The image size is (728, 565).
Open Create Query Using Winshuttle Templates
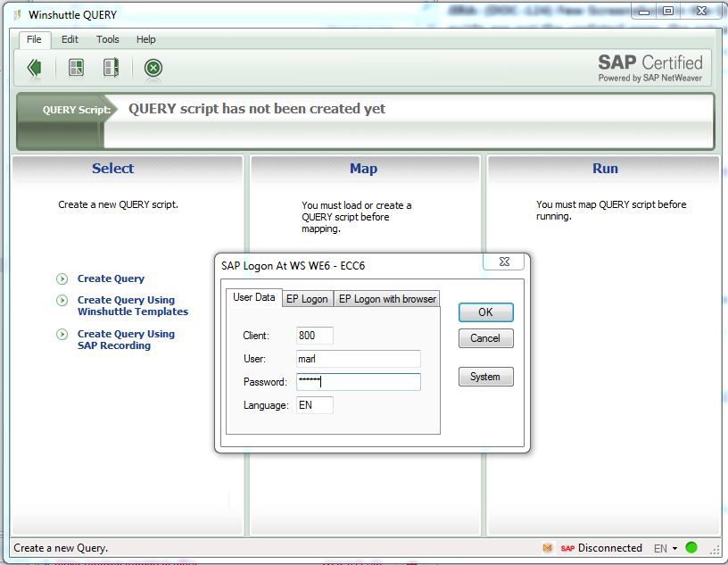click(133, 306)
